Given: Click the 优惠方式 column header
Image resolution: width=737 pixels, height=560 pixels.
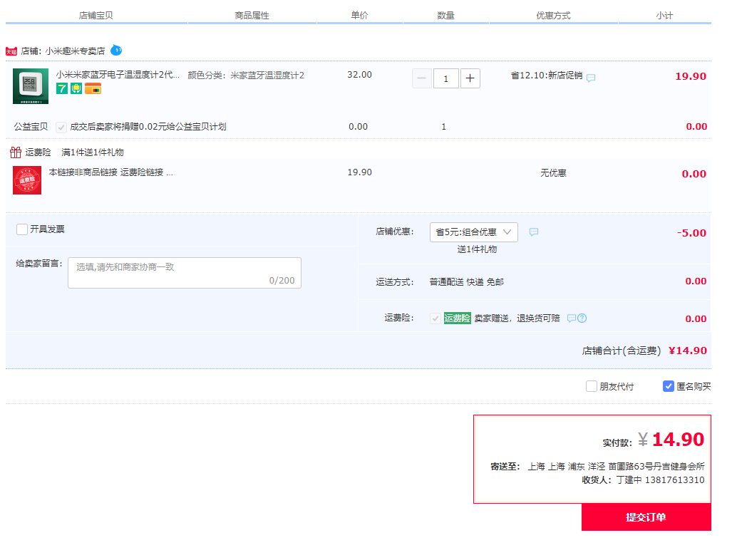Looking at the screenshot, I should click(x=553, y=16).
